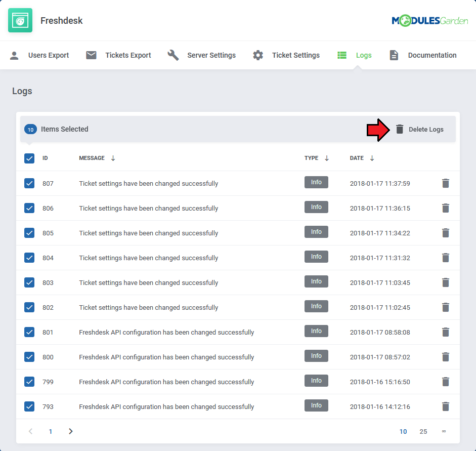Click the ID column header
476x451 pixels.
pyautogui.click(x=45, y=158)
